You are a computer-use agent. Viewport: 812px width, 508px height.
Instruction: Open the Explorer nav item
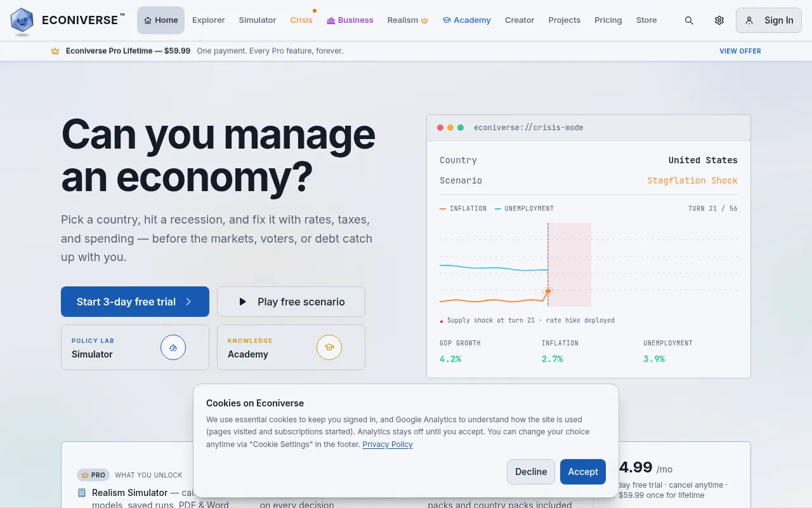click(x=209, y=20)
